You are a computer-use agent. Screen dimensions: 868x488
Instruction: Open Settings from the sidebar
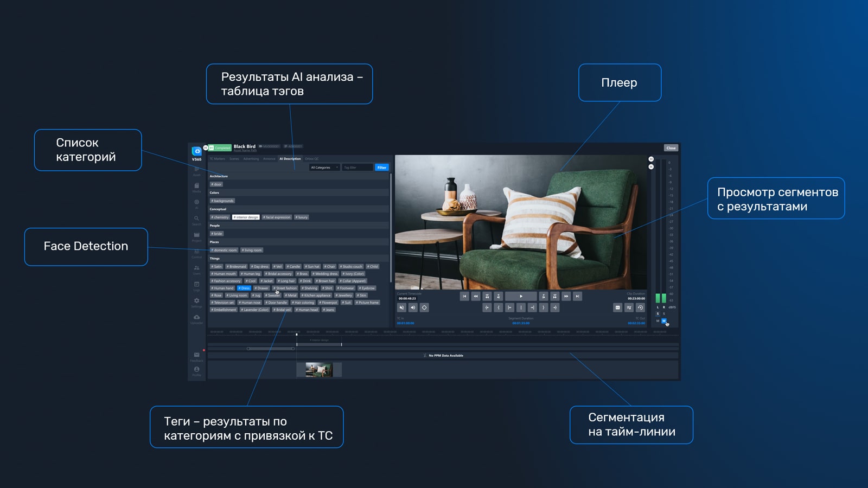[196, 302]
